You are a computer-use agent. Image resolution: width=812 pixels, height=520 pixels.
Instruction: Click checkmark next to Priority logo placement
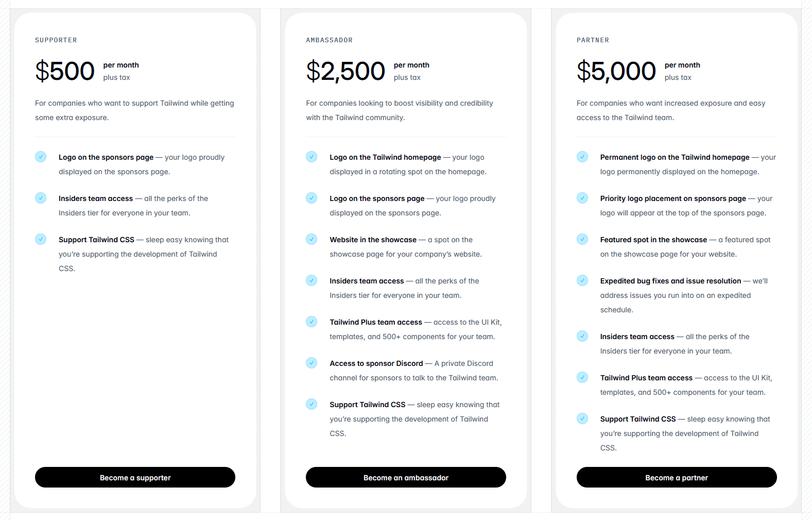(582, 198)
